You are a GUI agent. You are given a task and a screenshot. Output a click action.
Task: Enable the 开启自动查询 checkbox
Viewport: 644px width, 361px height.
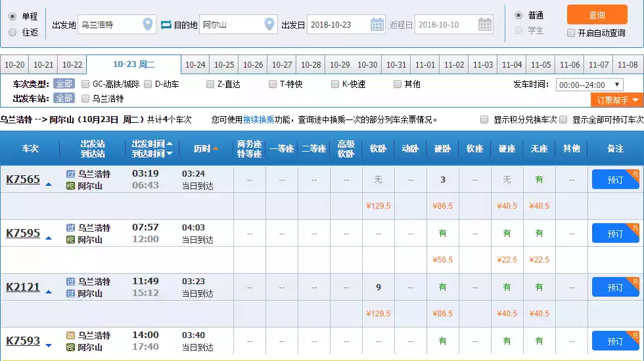(x=571, y=33)
